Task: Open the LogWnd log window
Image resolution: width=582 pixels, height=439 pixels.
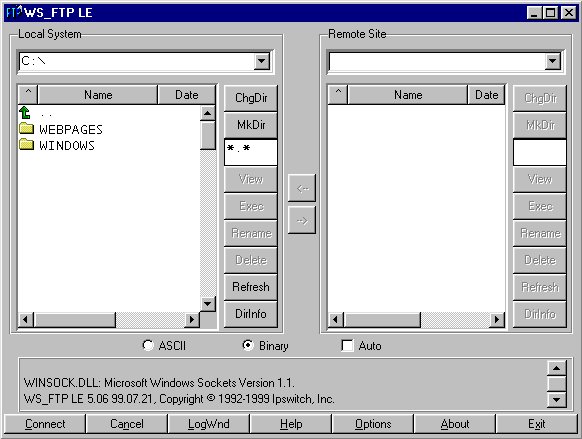Action: (x=209, y=424)
